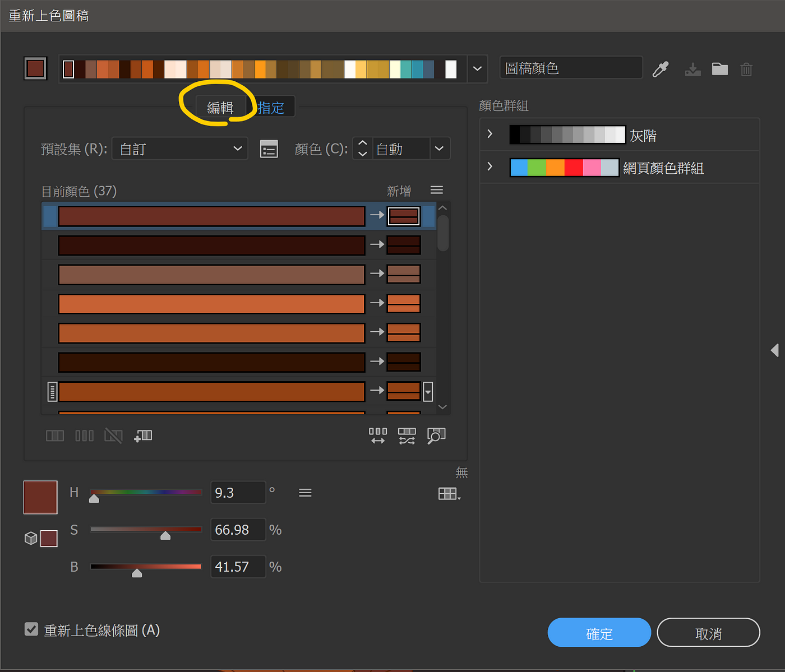This screenshot has width=785, height=672.
Task: Click the in-gamut small swatch beside cube
Action: pos(49,539)
